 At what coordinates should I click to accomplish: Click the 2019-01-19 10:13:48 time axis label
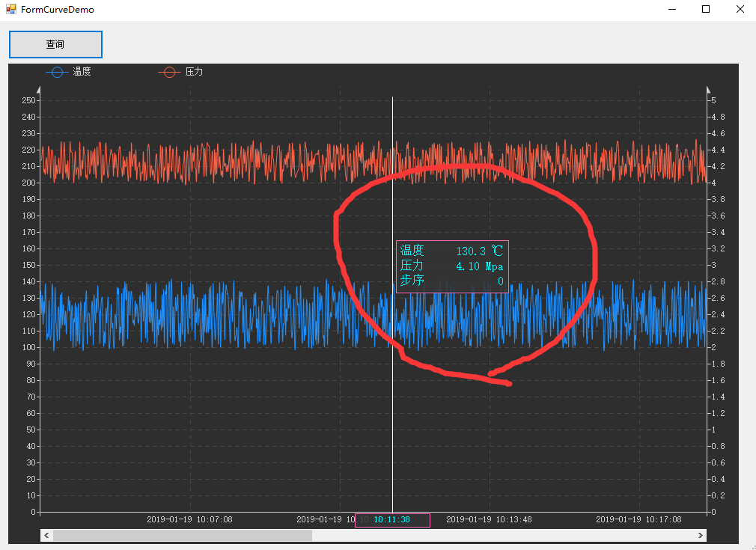pyautogui.click(x=489, y=519)
